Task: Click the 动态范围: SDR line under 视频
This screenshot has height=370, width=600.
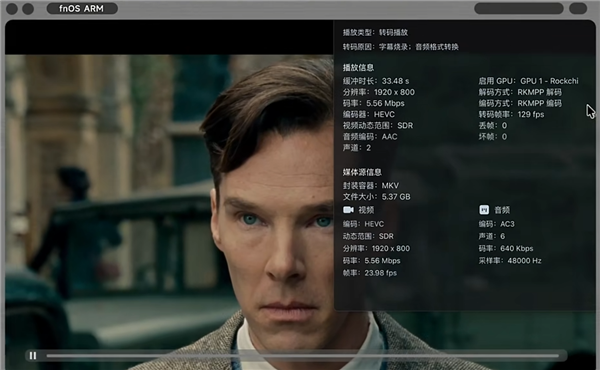Action: coord(368,236)
